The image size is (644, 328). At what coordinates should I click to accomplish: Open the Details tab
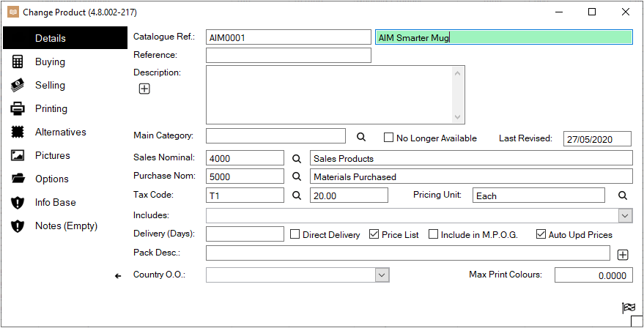pos(65,38)
